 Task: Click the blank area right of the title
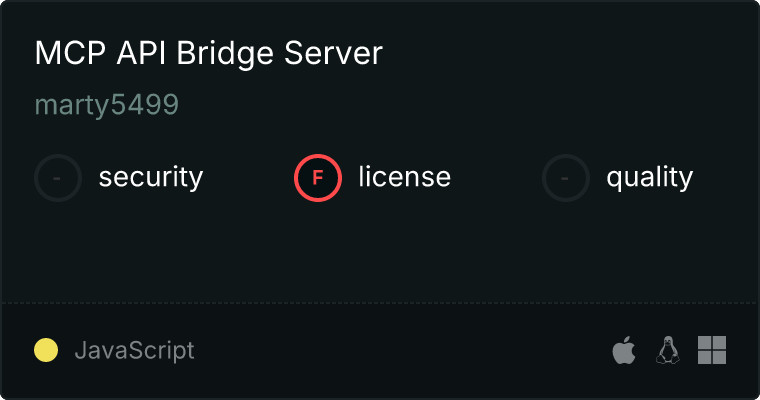pyautogui.click(x=560, y=54)
